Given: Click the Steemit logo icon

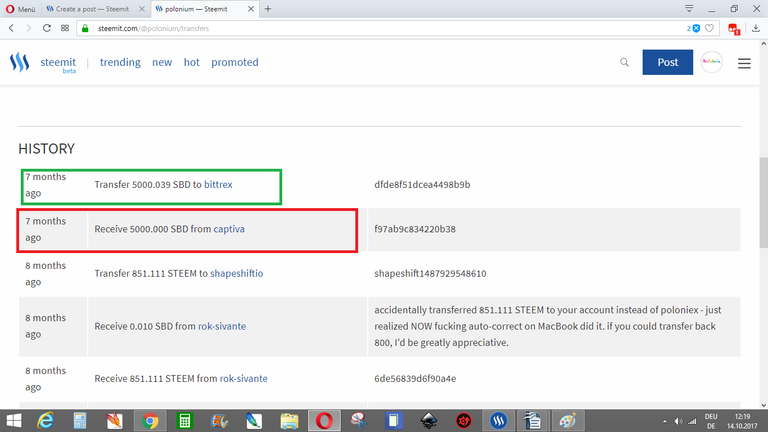Looking at the screenshot, I should [20, 62].
